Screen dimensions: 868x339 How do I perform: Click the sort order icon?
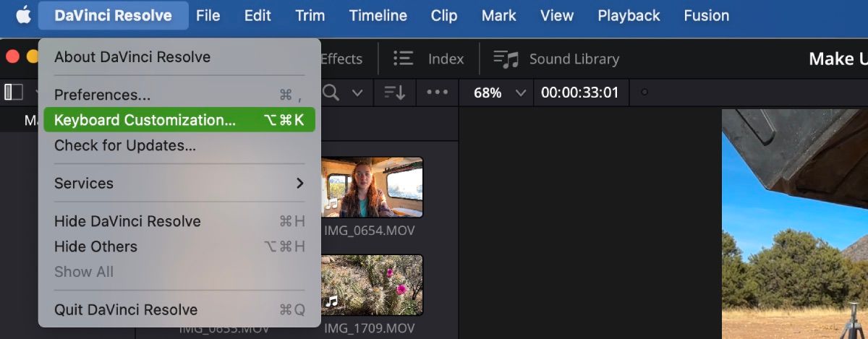(395, 93)
